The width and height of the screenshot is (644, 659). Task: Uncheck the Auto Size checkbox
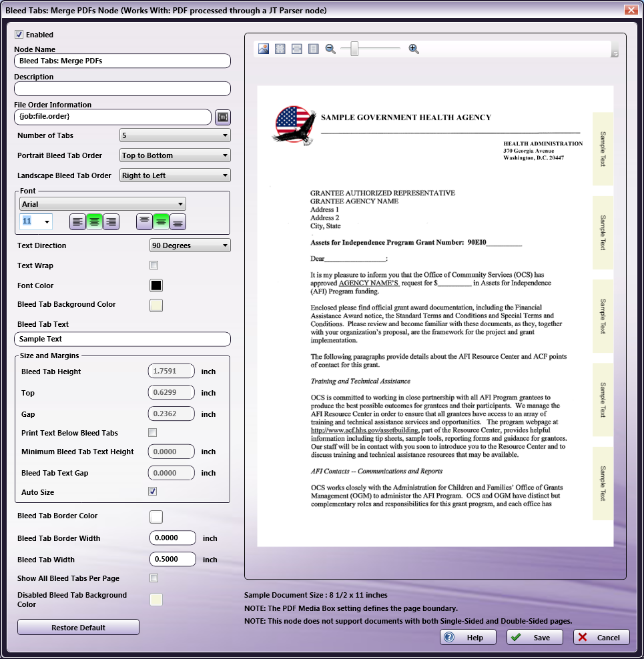tap(153, 492)
